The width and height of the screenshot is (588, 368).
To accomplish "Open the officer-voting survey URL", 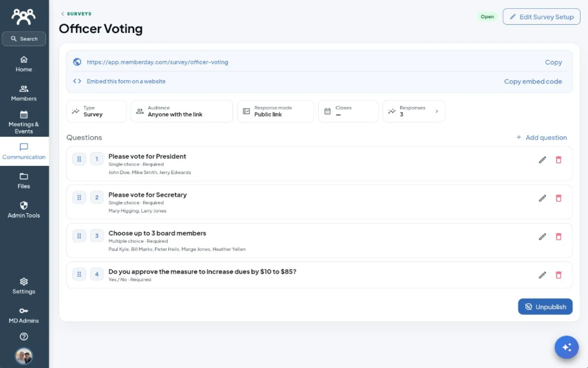I will click(157, 62).
